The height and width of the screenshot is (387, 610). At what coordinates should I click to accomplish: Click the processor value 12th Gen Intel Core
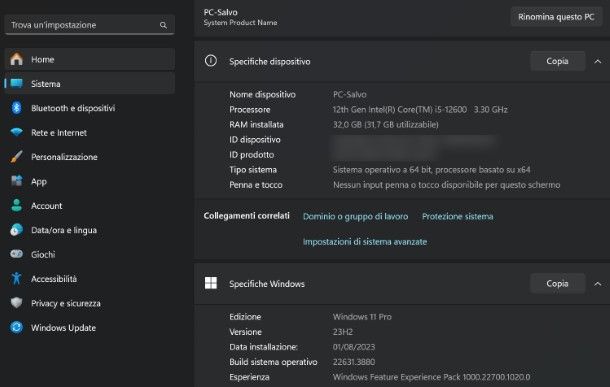(x=420, y=110)
